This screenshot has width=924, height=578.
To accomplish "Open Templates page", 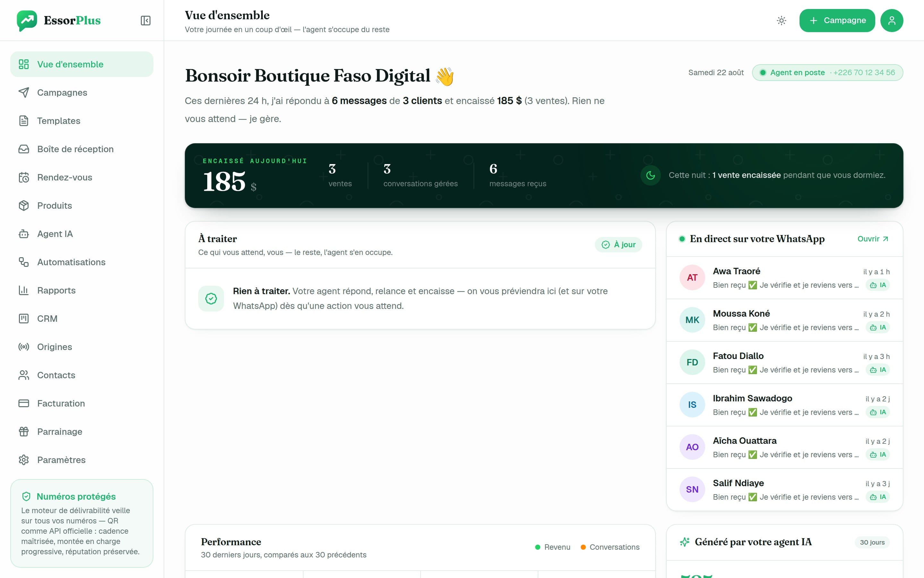I will pyautogui.click(x=82, y=121).
